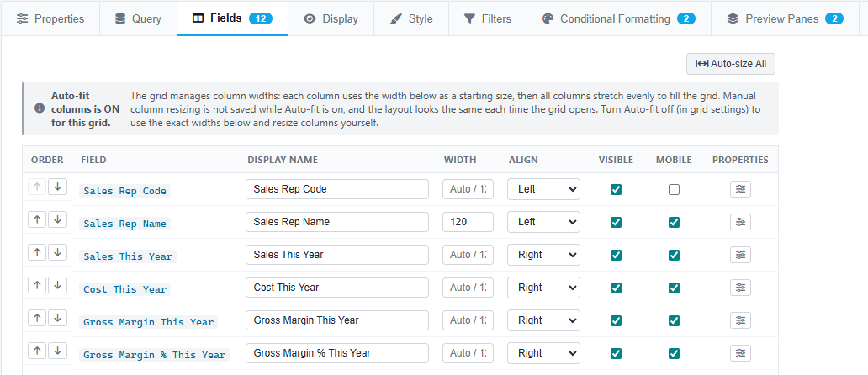Image resolution: width=868 pixels, height=375 pixels.
Task: Enable Mobile for Sales Rep Code
Action: 674,189
